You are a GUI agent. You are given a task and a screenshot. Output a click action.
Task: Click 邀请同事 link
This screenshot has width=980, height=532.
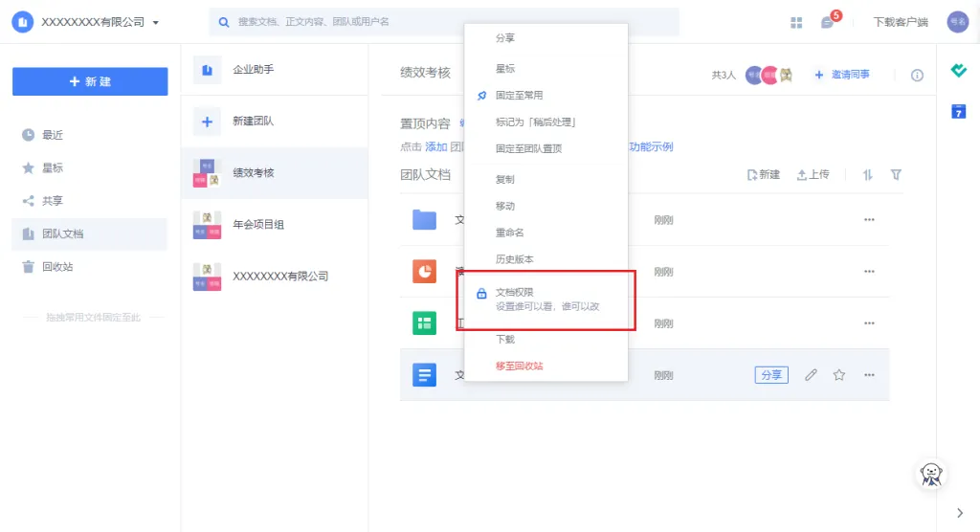coord(842,75)
